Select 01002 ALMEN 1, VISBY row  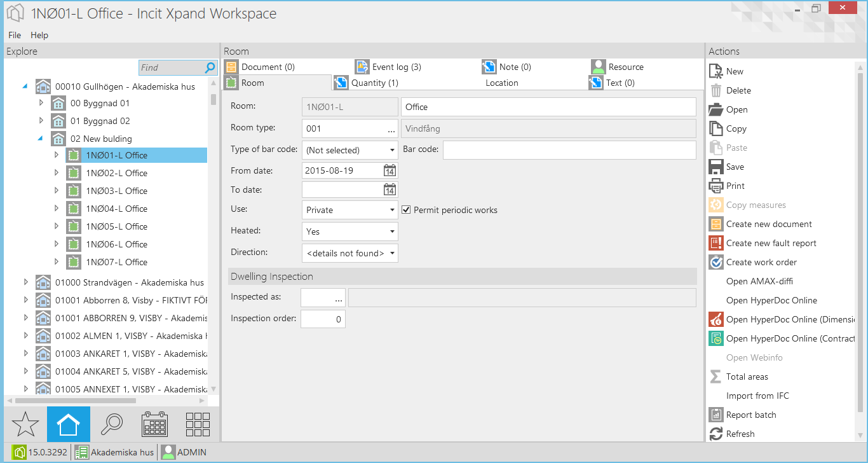pyautogui.click(x=132, y=335)
